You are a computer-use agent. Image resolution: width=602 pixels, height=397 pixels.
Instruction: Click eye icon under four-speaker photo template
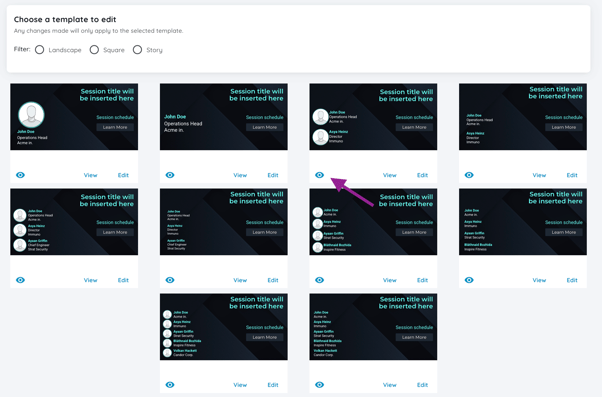tap(319, 280)
